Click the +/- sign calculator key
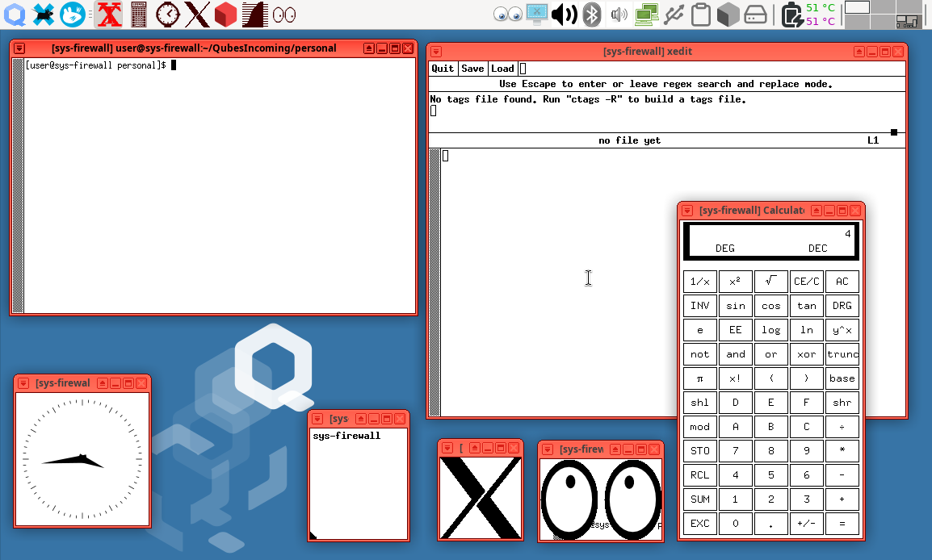The image size is (932, 560). click(x=807, y=524)
